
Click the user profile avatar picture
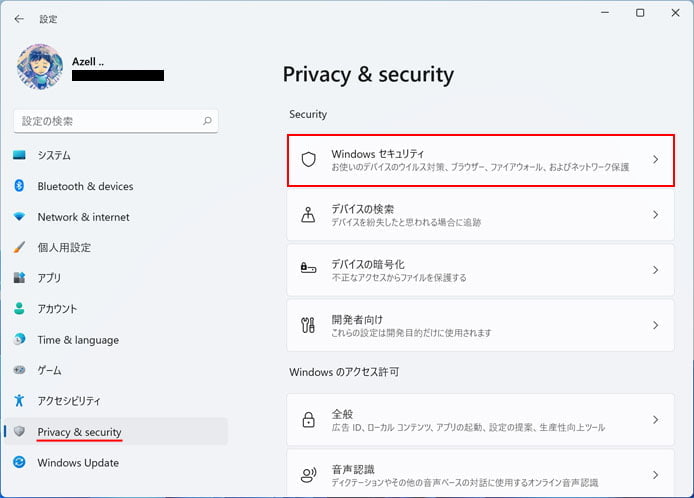pyautogui.click(x=40, y=67)
